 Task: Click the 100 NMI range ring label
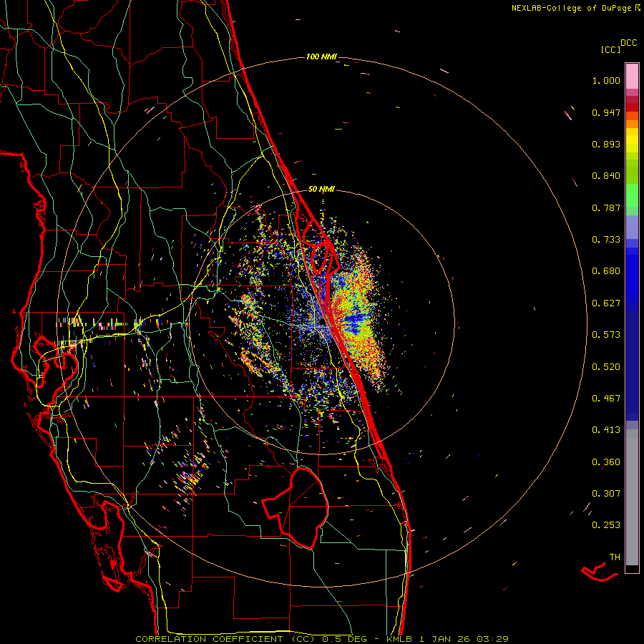click(321, 57)
